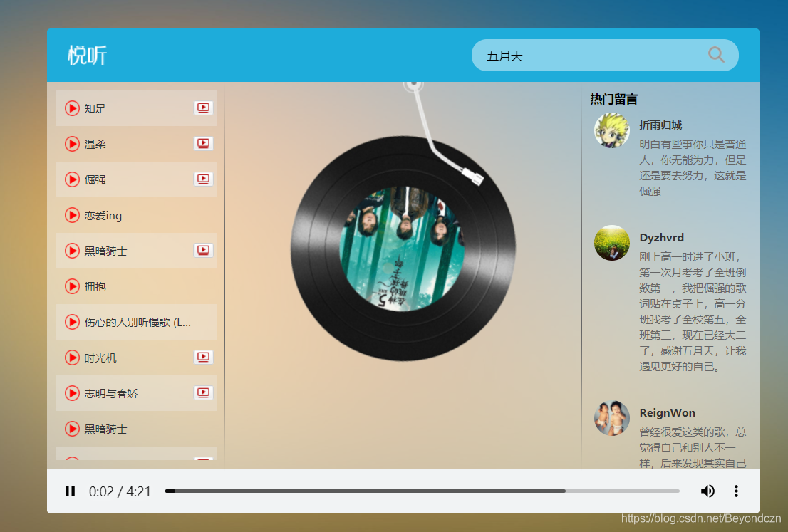Click the time display 0:02 / 4:21
788x532 pixels.
(x=120, y=492)
